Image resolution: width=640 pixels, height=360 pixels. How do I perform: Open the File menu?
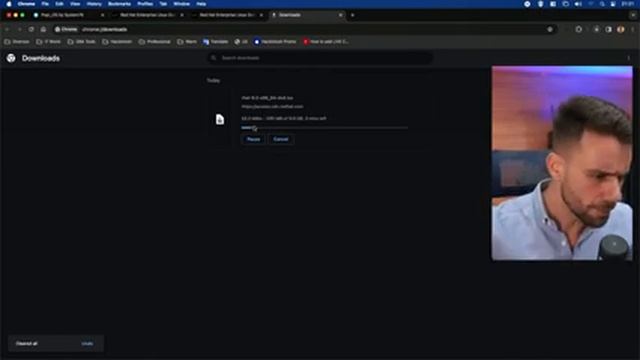[x=45, y=4]
